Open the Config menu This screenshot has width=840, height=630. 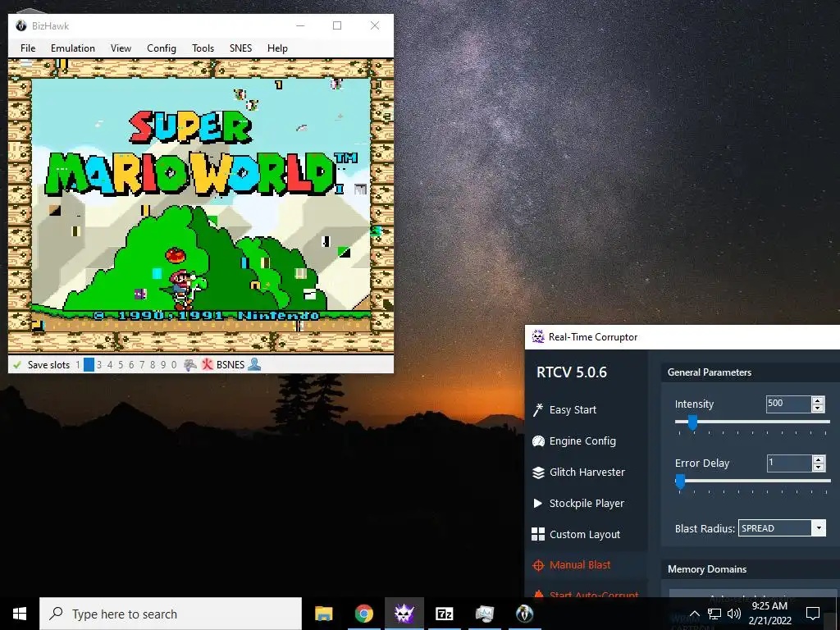click(x=162, y=48)
